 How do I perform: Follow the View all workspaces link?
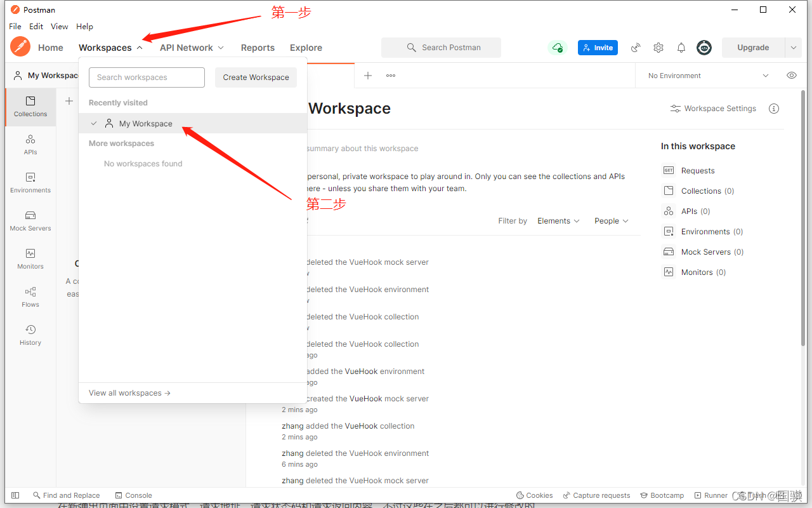pos(130,393)
